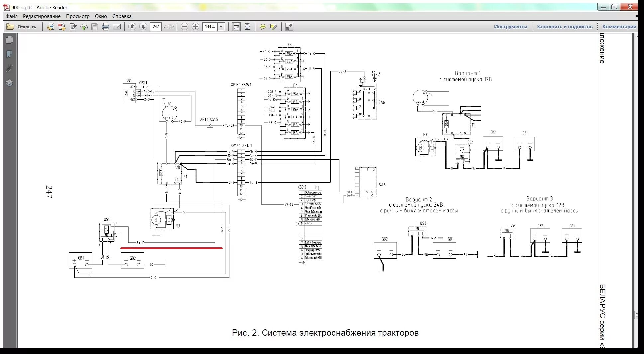Click the vertical scrollbar thumb

[636, 315]
